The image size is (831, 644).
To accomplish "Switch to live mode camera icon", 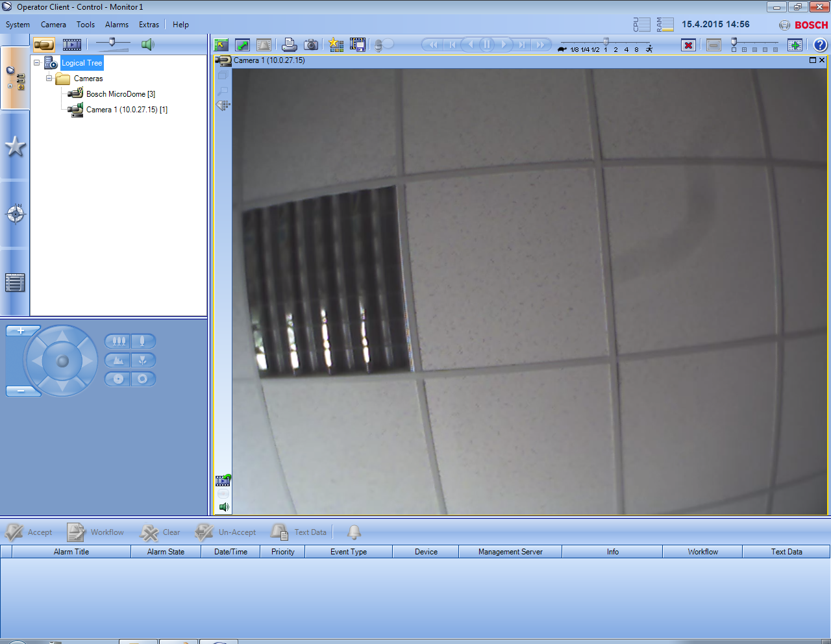I will pos(44,45).
